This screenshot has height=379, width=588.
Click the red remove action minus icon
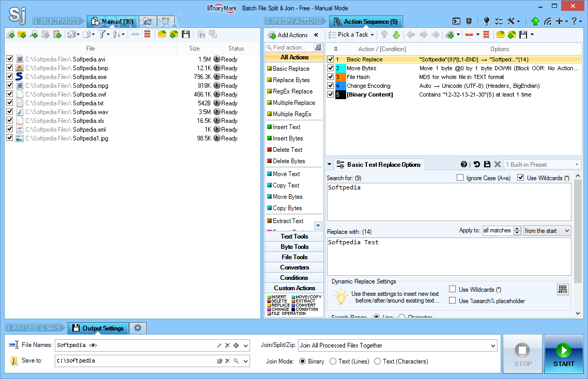pyautogui.click(x=469, y=35)
